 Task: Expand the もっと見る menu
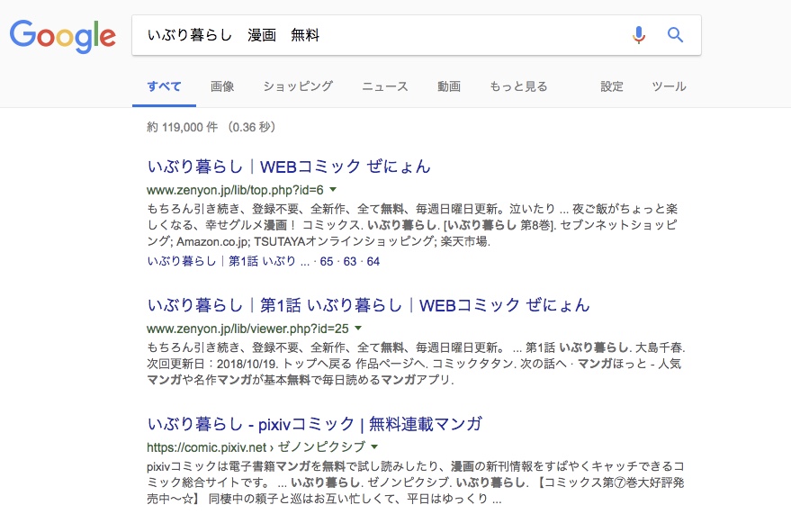518,86
